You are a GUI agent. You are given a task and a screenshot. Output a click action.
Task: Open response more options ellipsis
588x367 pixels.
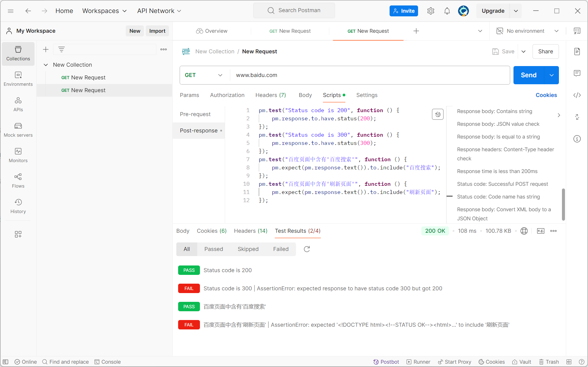click(553, 231)
